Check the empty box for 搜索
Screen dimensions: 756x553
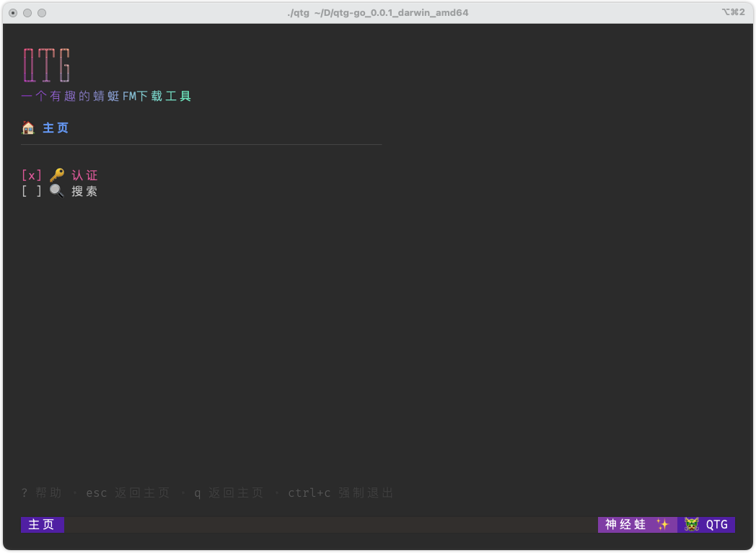pos(32,191)
